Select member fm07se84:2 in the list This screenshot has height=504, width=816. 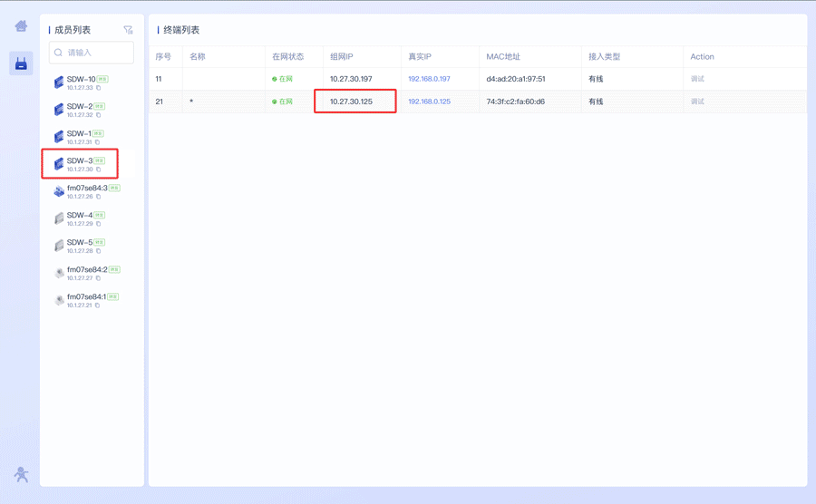pyautogui.click(x=86, y=270)
